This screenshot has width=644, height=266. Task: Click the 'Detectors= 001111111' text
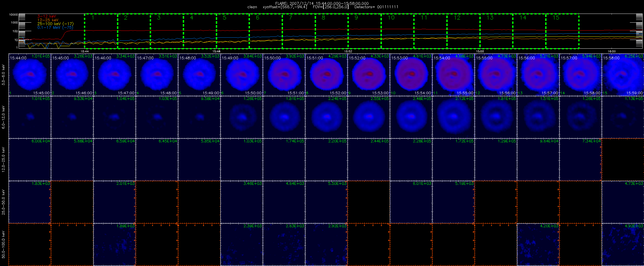click(x=376, y=7)
